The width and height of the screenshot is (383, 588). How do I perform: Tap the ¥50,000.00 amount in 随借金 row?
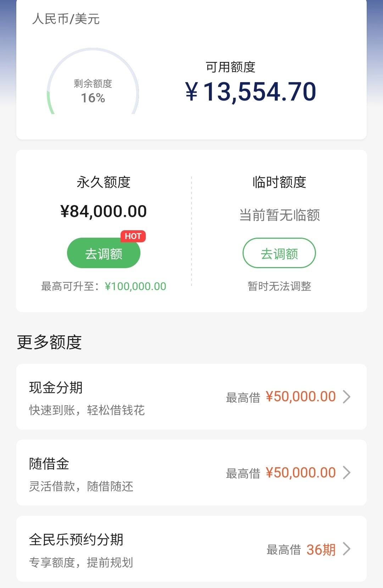coord(300,473)
